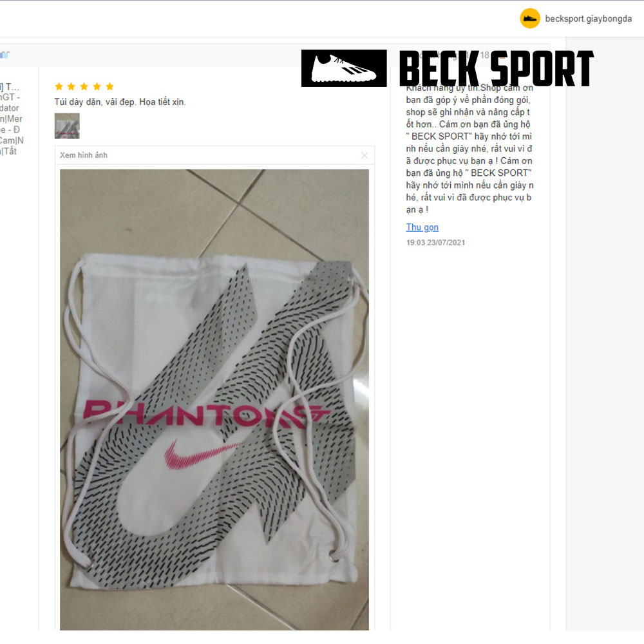Click the black boot icon in Beck Sport logo

tap(344, 68)
